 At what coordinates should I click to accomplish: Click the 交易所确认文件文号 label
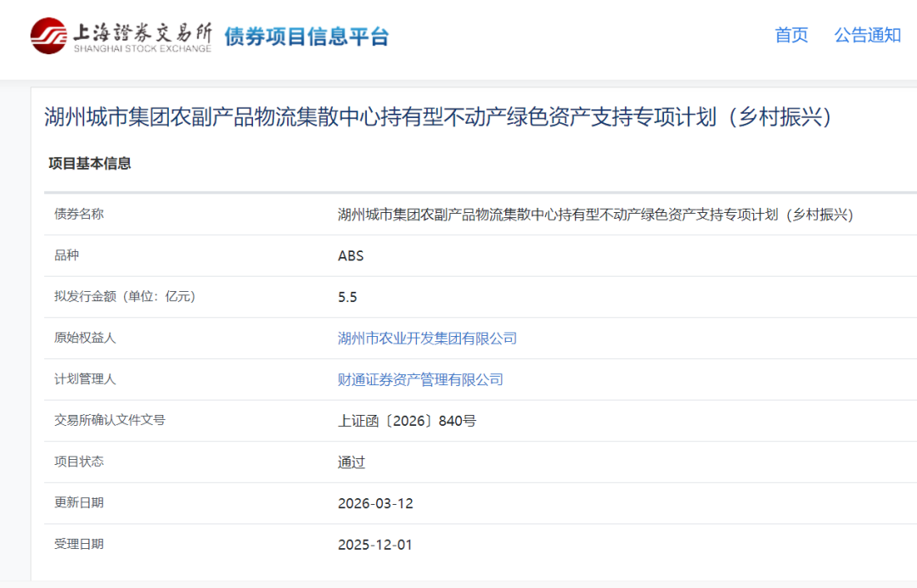tap(110, 420)
